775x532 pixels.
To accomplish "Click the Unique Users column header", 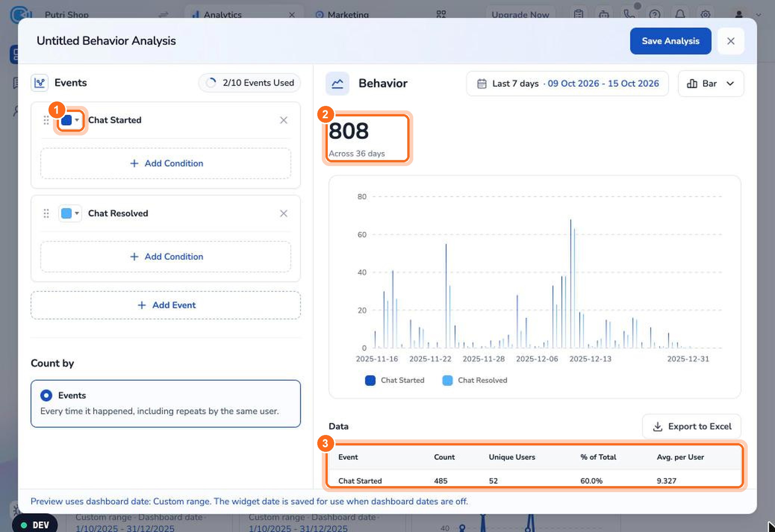I will [512, 457].
